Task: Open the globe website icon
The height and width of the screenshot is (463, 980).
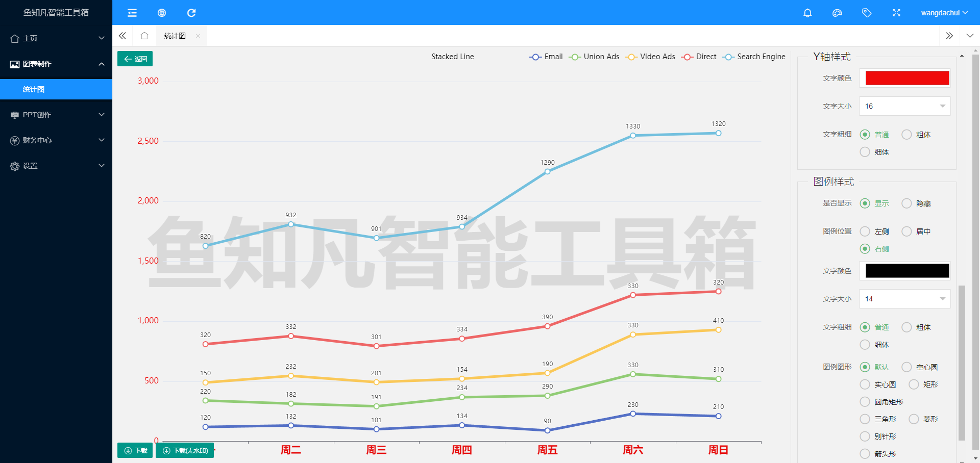Action: [162, 13]
